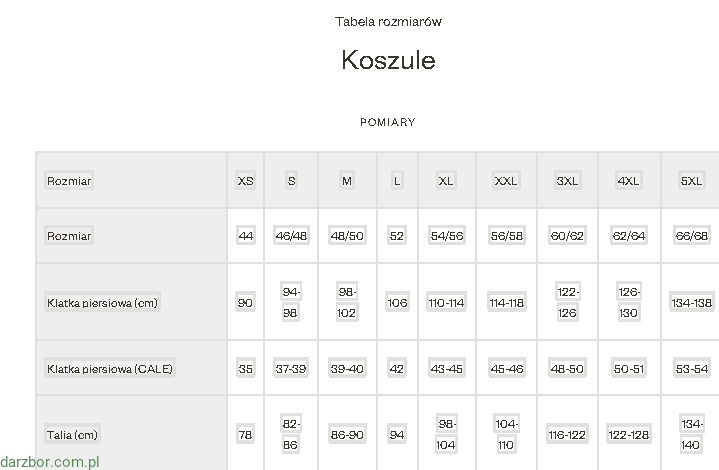Click the "Klatka piersiowa (CALE)" row label
719x470 pixels.
(110, 369)
